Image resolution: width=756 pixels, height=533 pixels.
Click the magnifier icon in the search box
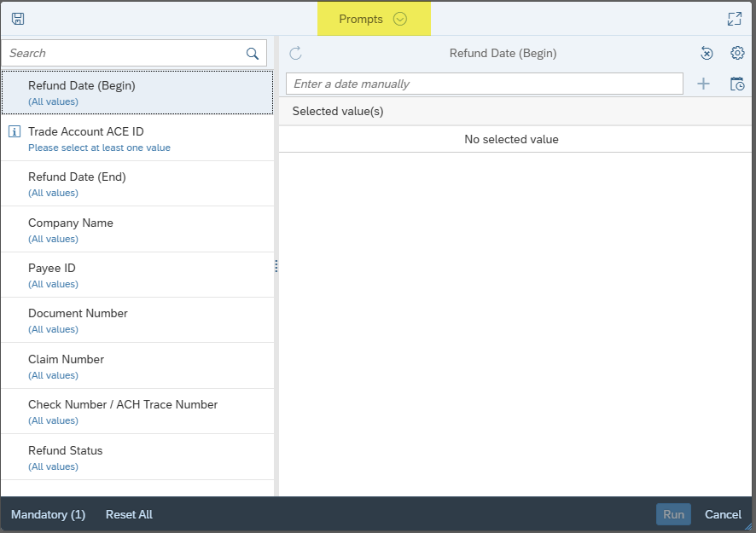click(x=253, y=53)
